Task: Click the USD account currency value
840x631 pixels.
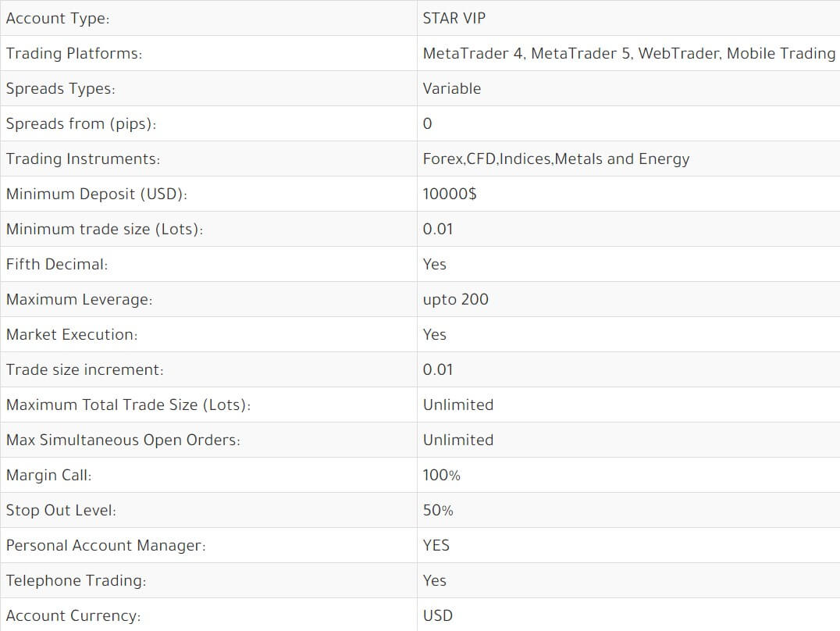Action: pyautogui.click(x=438, y=615)
